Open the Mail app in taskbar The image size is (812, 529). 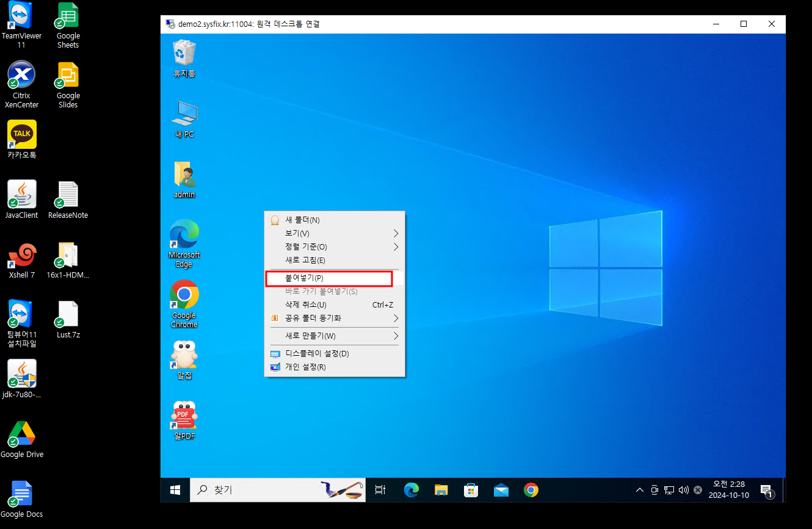[x=501, y=490]
